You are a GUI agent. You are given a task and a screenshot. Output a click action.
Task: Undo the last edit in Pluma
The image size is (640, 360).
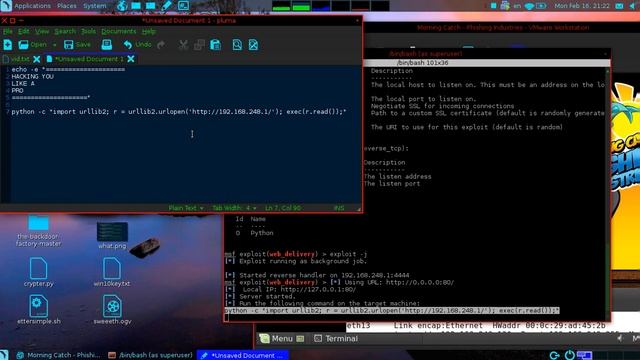(137, 45)
